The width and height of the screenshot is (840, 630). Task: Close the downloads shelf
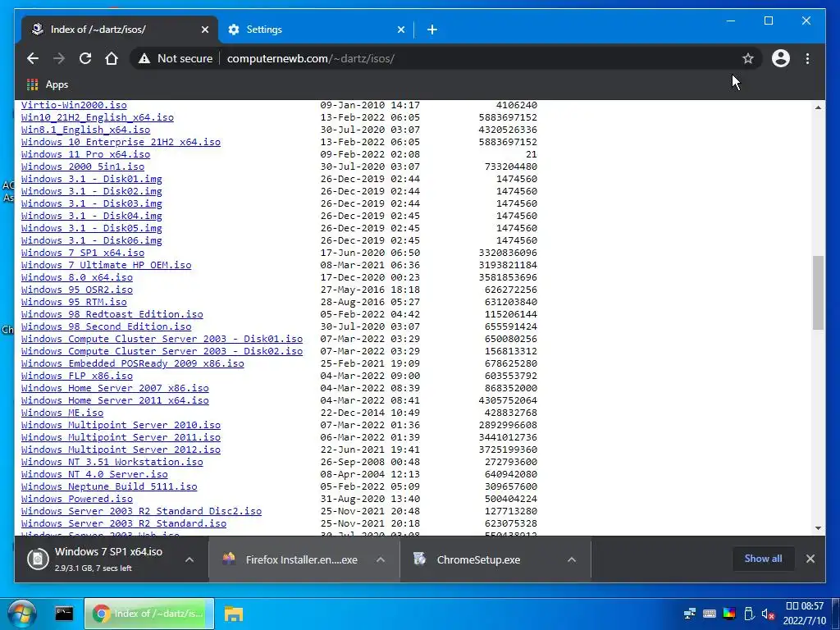click(810, 559)
